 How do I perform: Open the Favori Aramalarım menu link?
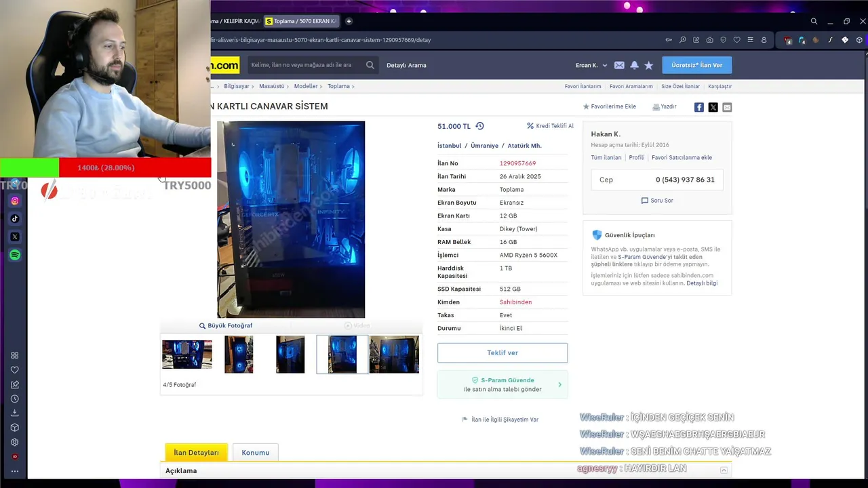pos(631,86)
